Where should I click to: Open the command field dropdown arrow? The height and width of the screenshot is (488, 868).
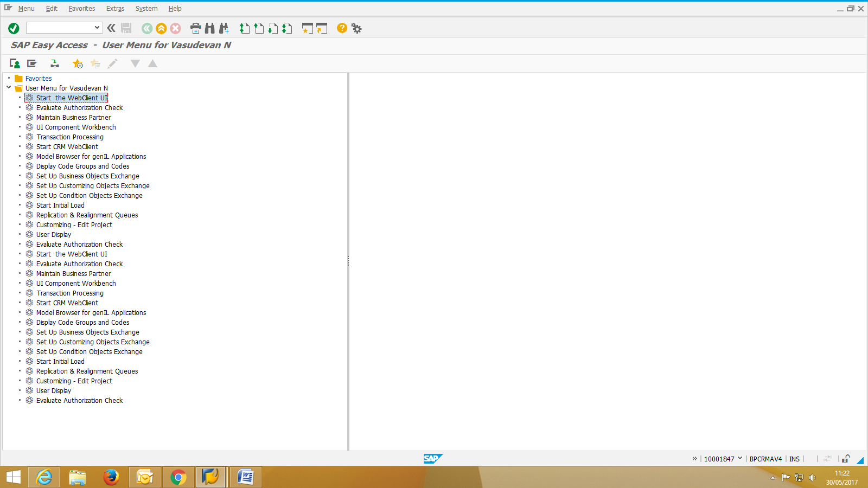(97, 28)
